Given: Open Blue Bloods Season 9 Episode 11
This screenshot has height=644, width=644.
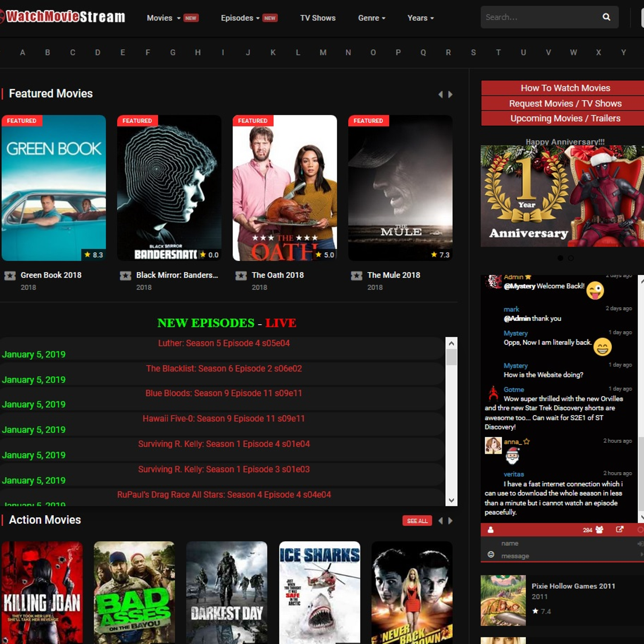Looking at the screenshot, I should point(224,393).
